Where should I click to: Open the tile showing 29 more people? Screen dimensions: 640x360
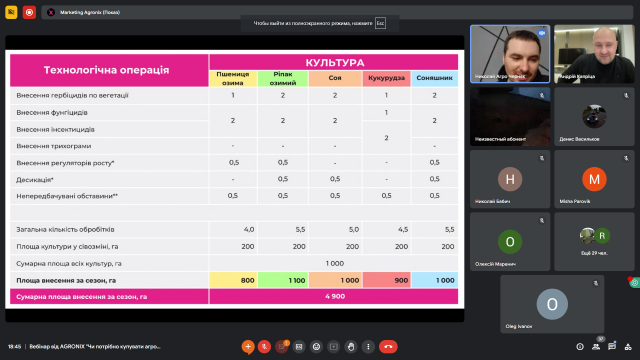point(594,242)
